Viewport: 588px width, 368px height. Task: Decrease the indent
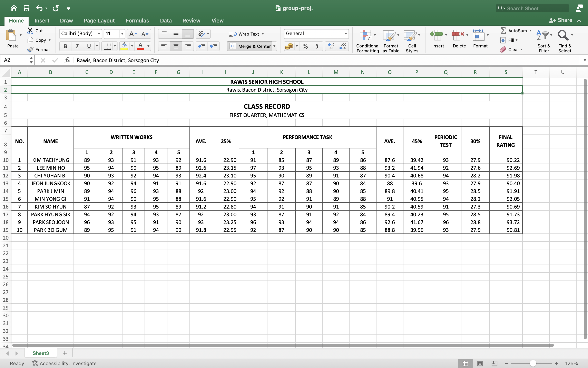(x=202, y=46)
